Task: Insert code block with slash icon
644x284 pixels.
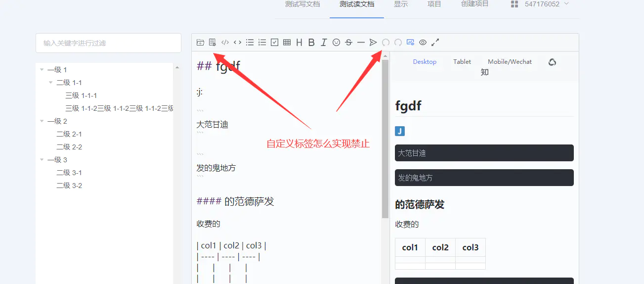Action: (x=225, y=43)
